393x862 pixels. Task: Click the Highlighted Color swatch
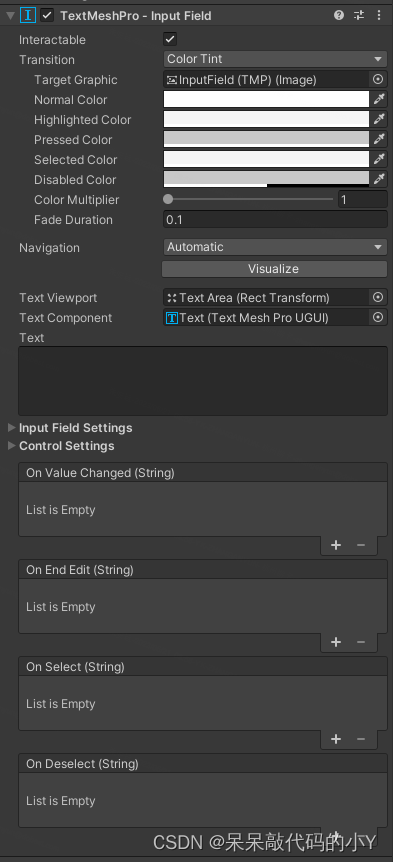coord(267,120)
